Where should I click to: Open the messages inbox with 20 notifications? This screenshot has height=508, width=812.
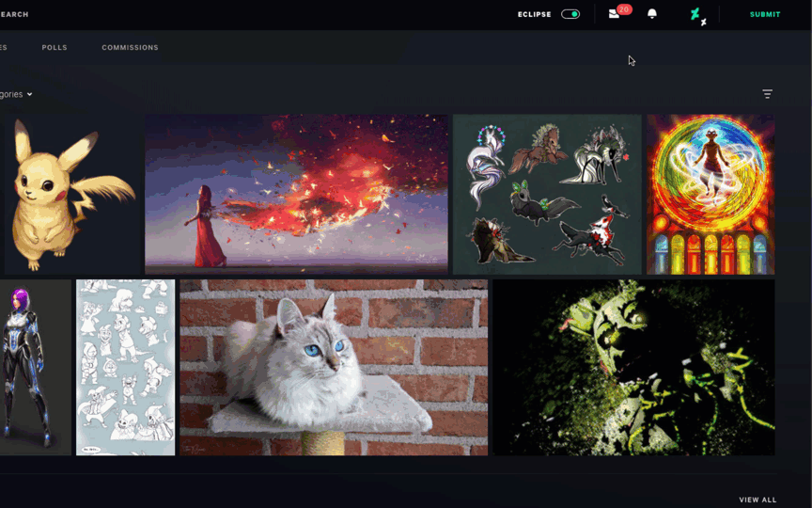tap(619, 12)
